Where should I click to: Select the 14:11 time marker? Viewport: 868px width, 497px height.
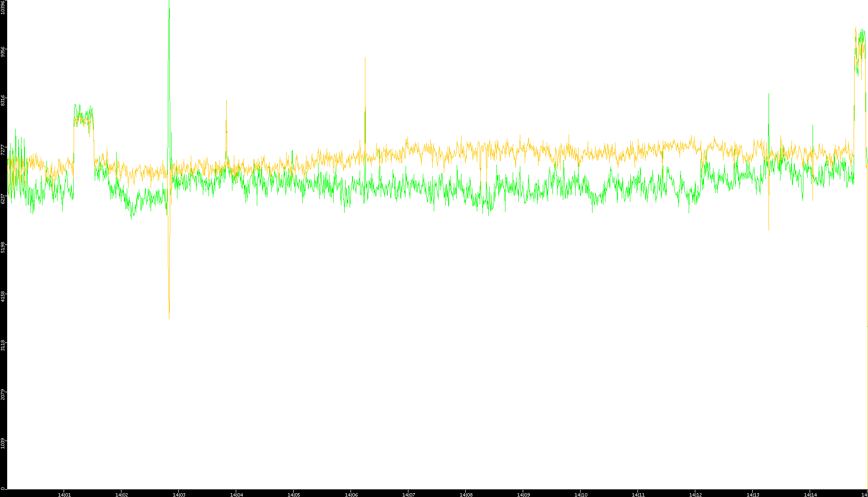click(638, 494)
